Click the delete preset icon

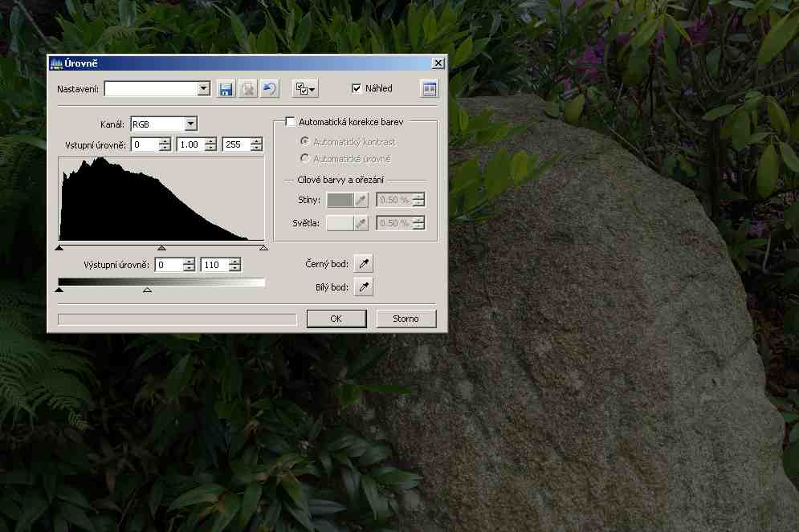tap(248, 89)
